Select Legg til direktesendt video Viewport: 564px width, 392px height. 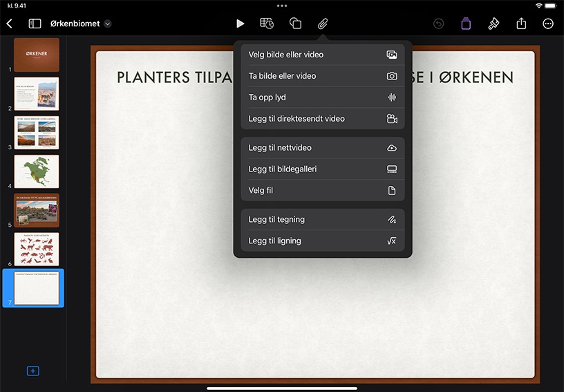coord(323,119)
